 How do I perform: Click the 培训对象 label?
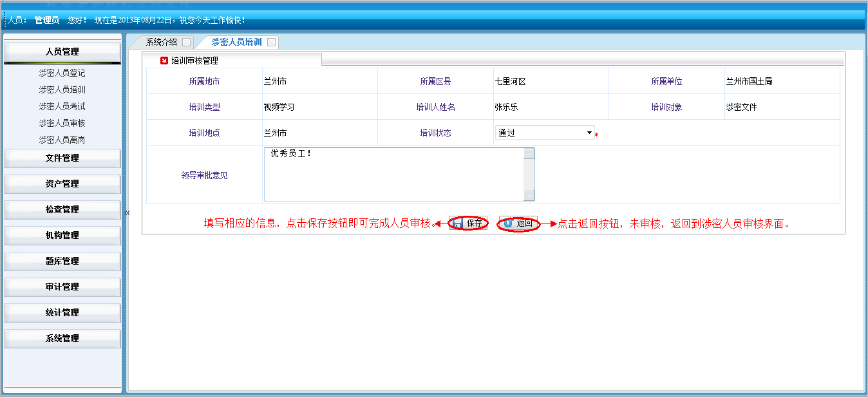tap(666, 108)
